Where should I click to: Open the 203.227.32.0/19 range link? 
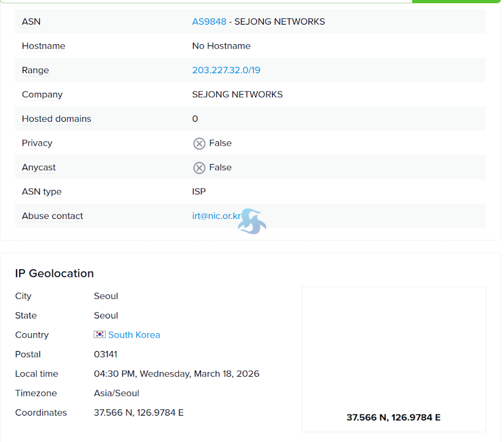pos(226,70)
